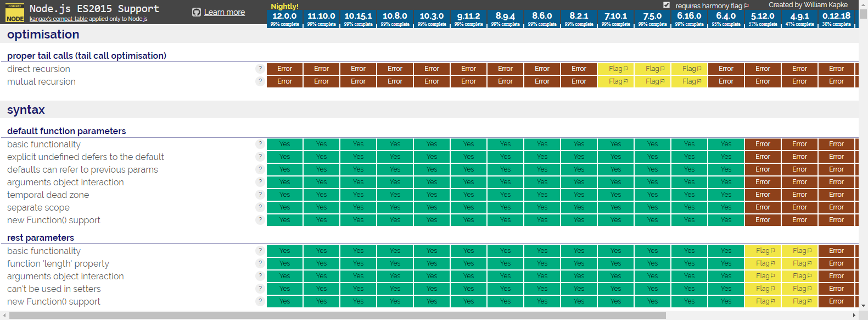Click help icon for default parameters basic functionality
This screenshot has width=868, height=320.
tap(260, 144)
